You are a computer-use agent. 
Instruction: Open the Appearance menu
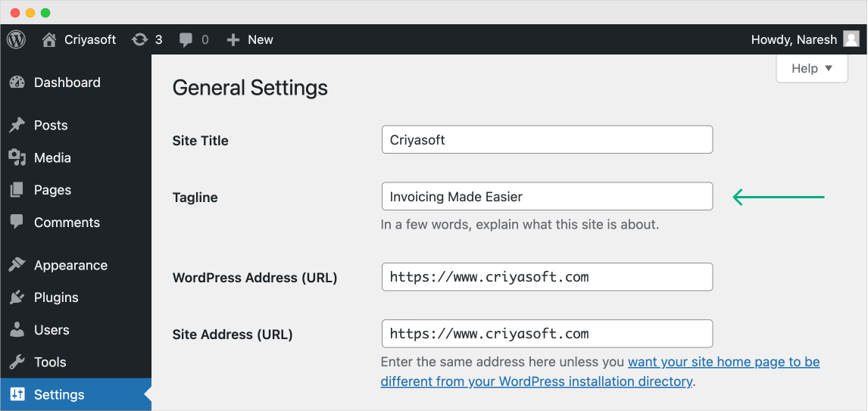(76, 265)
